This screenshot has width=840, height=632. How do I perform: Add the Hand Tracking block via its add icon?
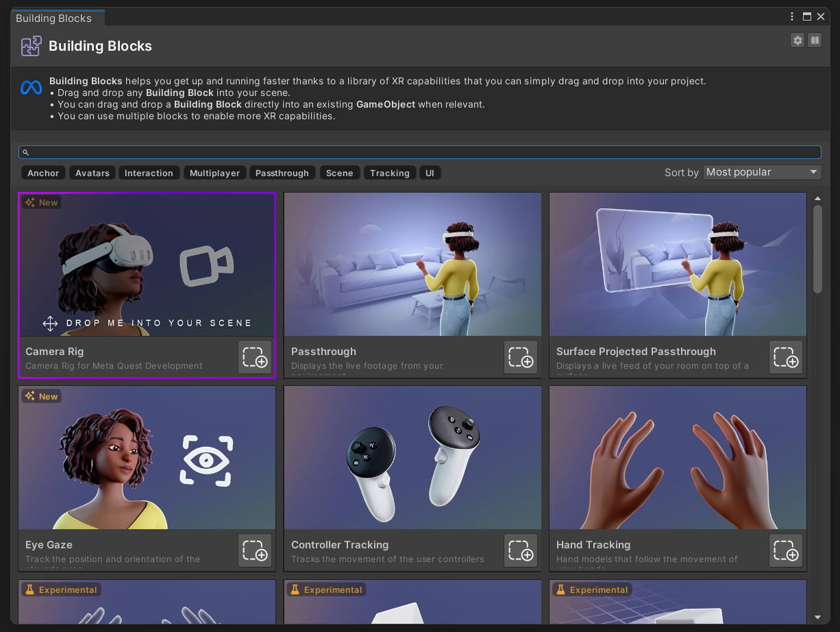click(x=785, y=550)
